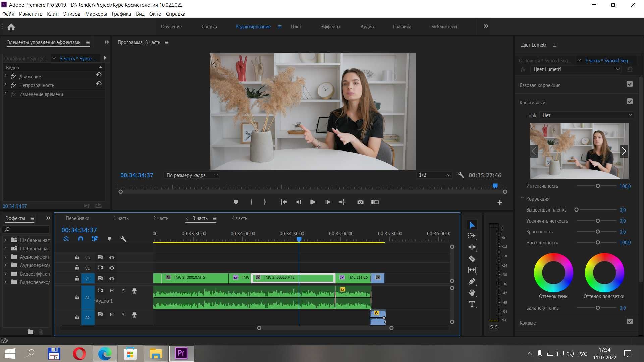Toggle V3 track output eye
The image size is (644, 362).
pyautogui.click(x=112, y=258)
